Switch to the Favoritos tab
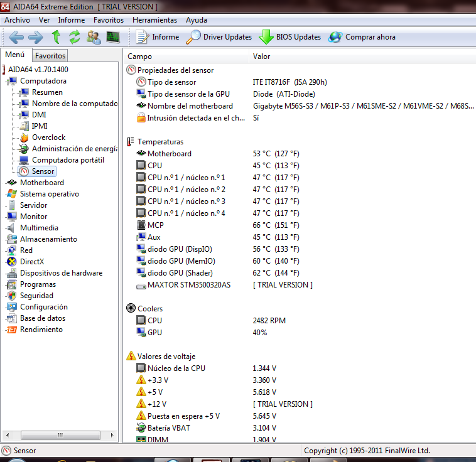476x462 pixels. coord(50,56)
